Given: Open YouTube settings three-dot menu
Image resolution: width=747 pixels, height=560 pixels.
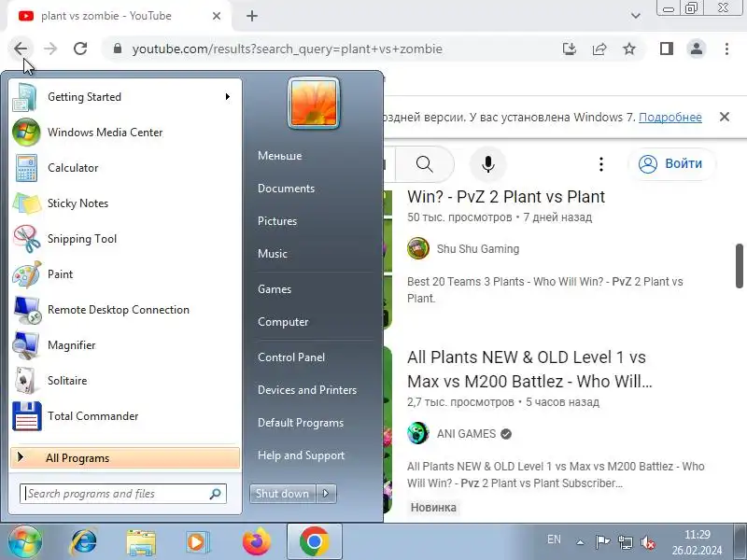Looking at the screenshot, I should (x=601, y=164).
